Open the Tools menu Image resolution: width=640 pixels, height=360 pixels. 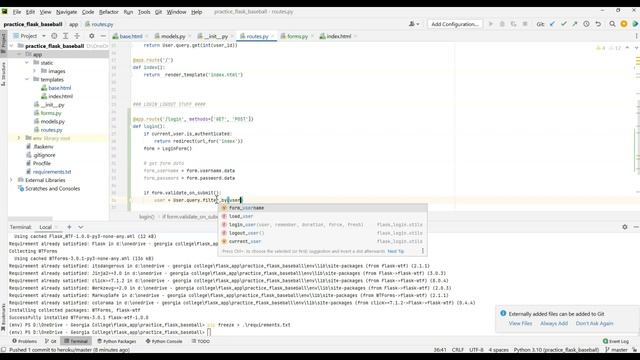[x=144, y=12]
